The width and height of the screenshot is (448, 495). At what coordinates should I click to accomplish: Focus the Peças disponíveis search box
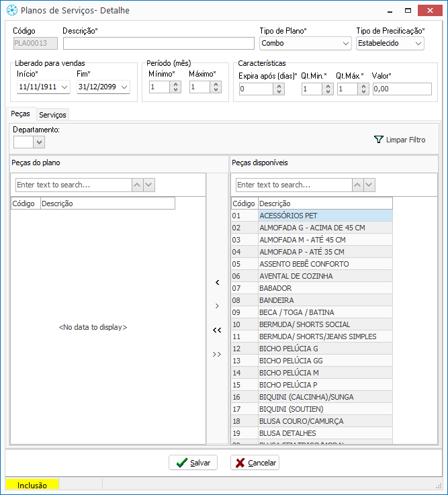coord(294,185)
